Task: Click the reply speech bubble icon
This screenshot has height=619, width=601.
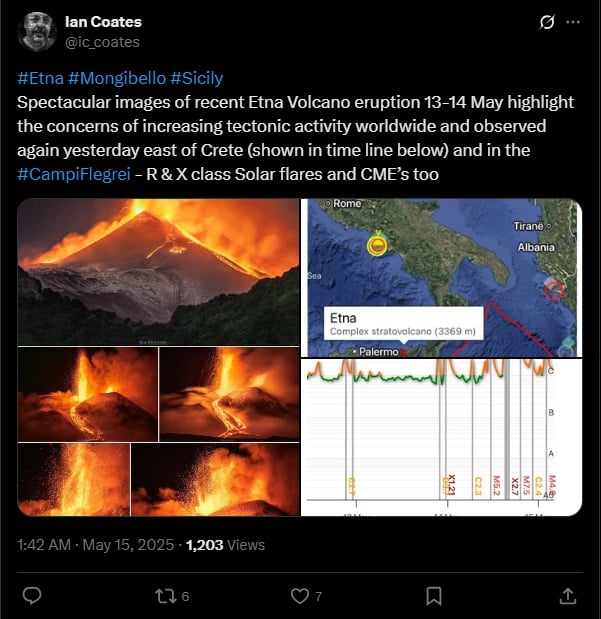Action: tap(31, 596)
